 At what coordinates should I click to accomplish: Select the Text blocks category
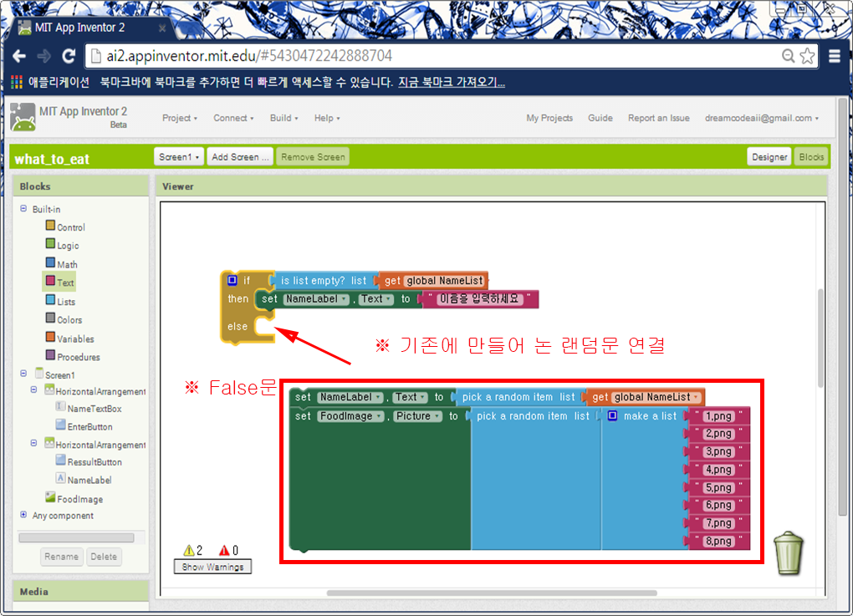[x=59, y=283]
